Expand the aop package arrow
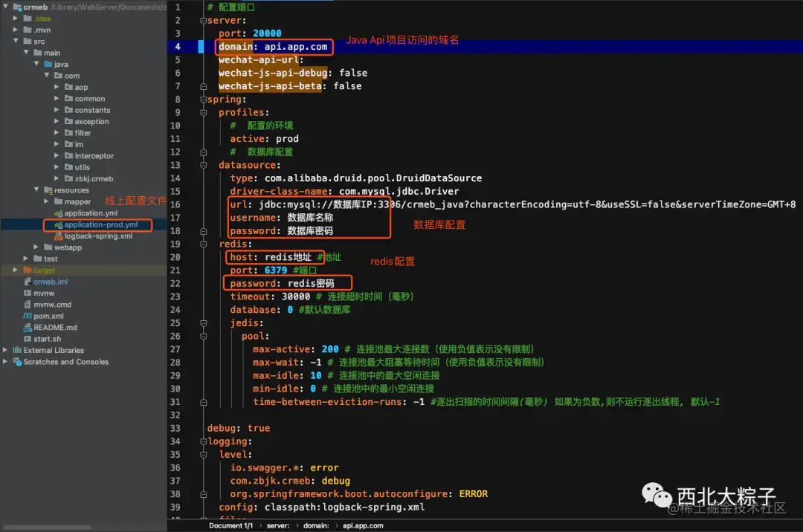This screenshot has height=532, width=803. pos(57,86)
